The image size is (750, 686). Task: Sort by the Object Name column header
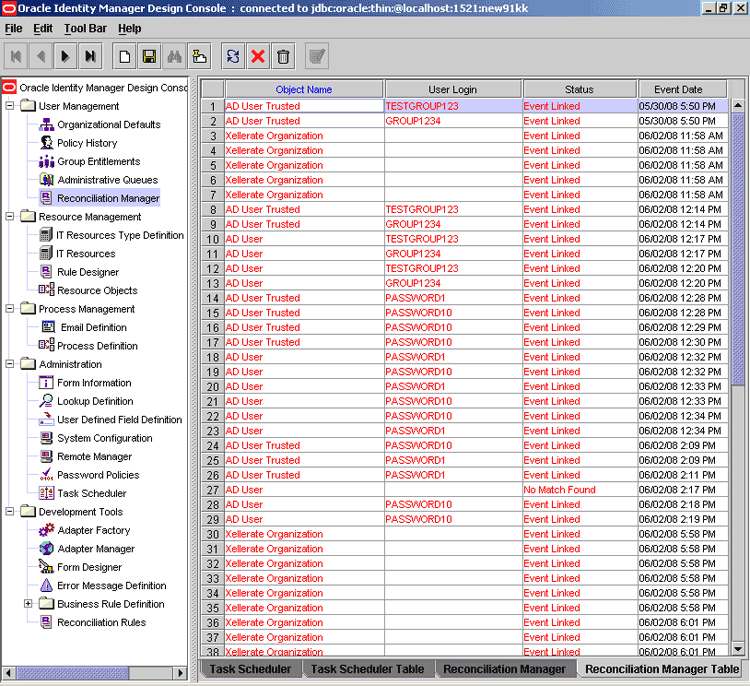click(x=304, y=89)
